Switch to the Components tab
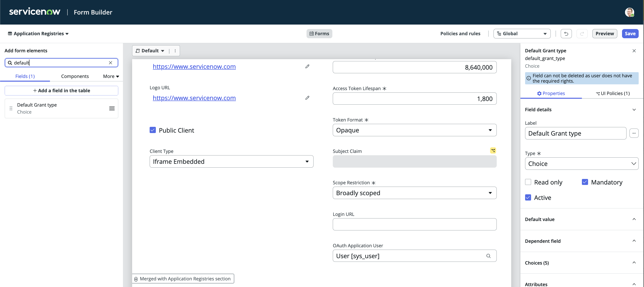This screenshot has width=644, height=287. coord(75,76)
